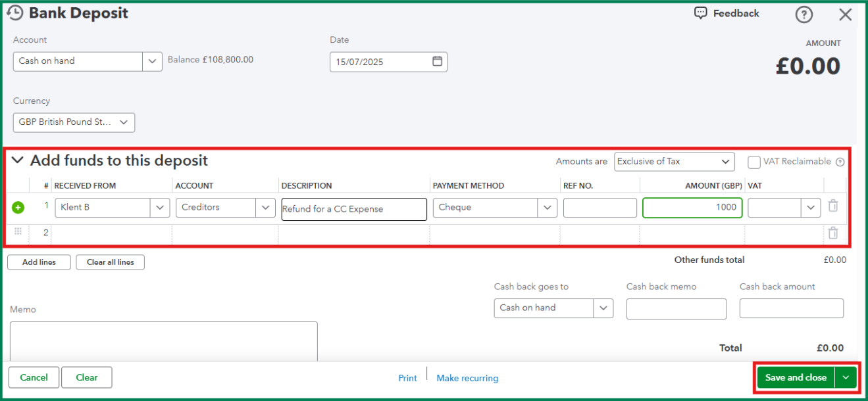
Task: Click the "Balance £108,800.00" text
Action: click(x=211, y=60)
